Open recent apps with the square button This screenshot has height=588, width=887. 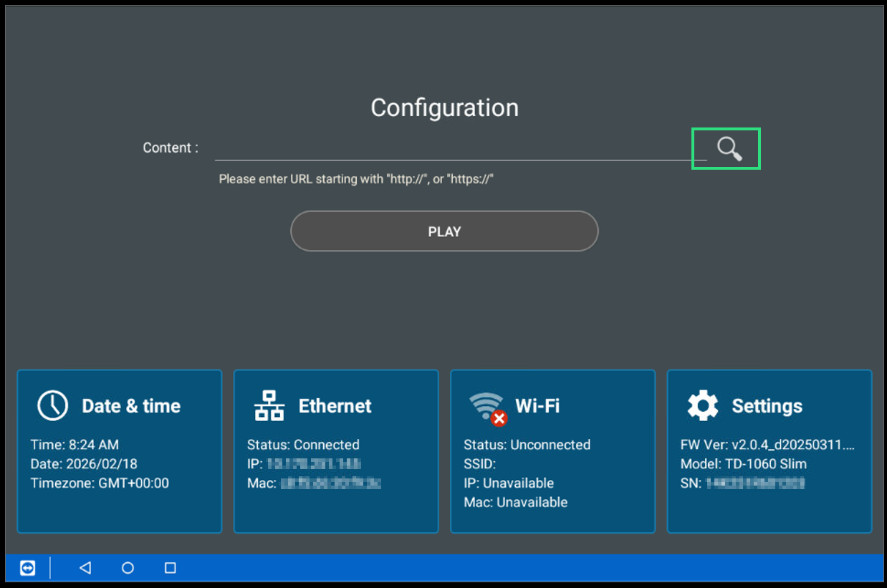[171, 568]
